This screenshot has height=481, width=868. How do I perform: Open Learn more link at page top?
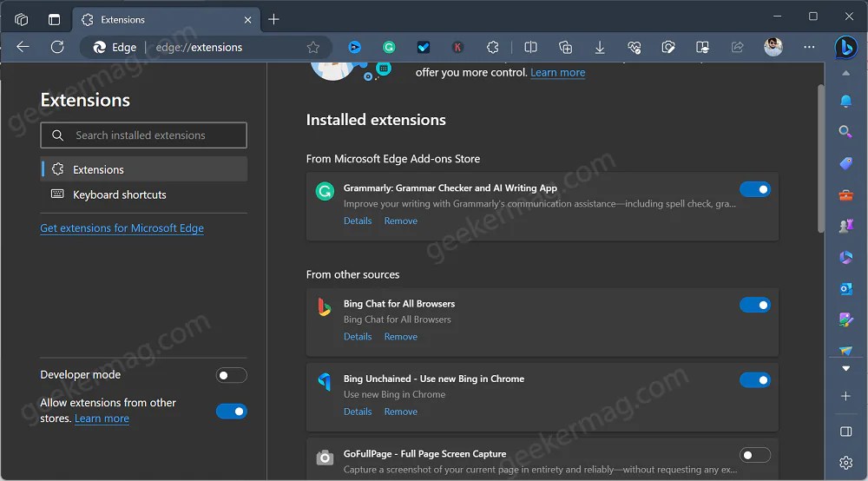tap(557, 73)
